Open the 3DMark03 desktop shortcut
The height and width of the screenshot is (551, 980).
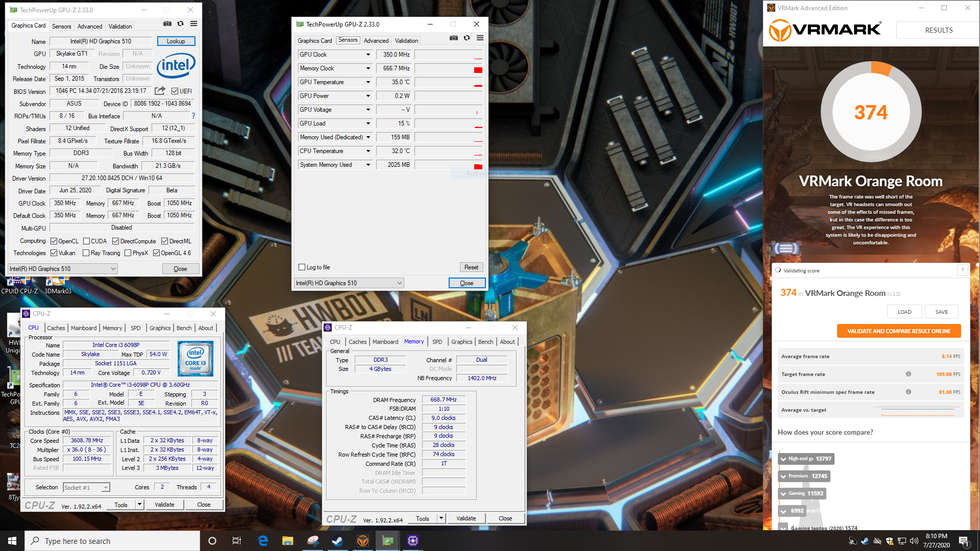[58, 285]
